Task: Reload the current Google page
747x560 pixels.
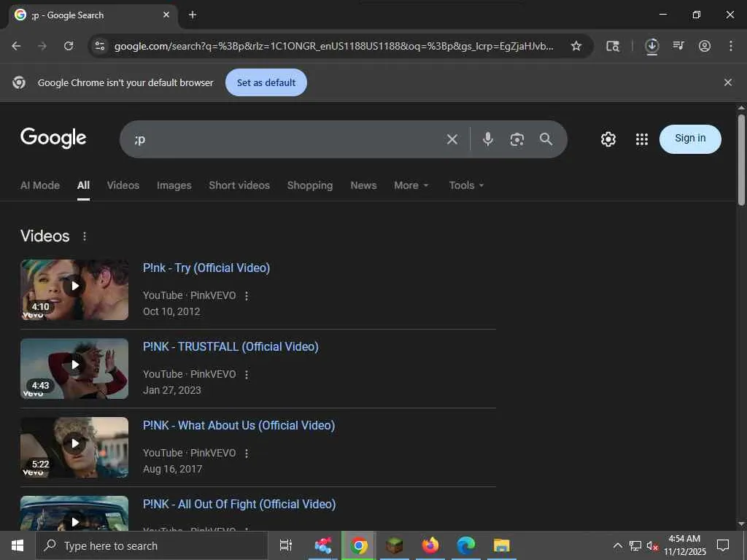Action: pyautogui.click(x=69, y=46)
